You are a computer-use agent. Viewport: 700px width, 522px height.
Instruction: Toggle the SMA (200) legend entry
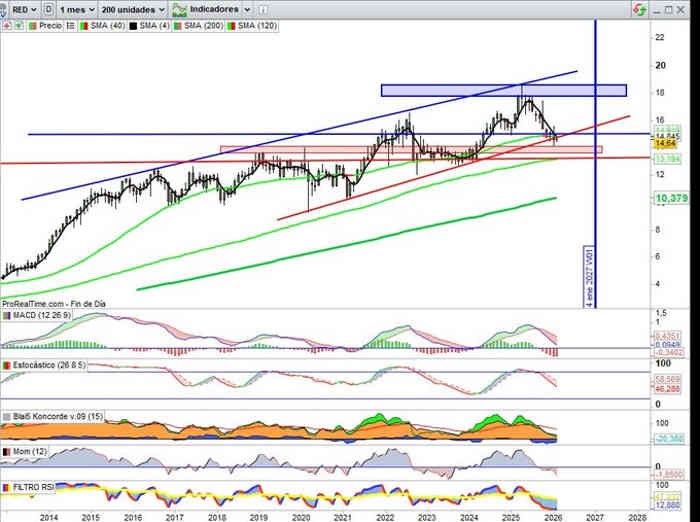tap(198, 23)
